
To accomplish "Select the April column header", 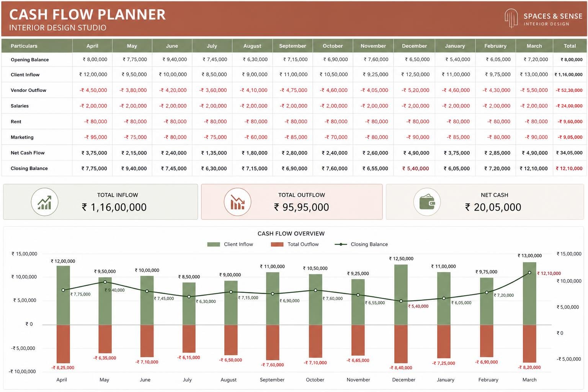I will click(92, 46).
